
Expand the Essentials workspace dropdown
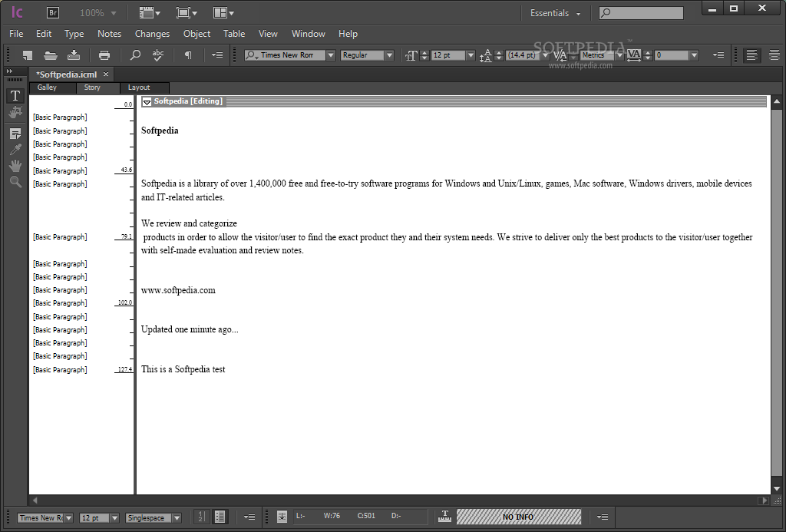(x=555, y=13)
